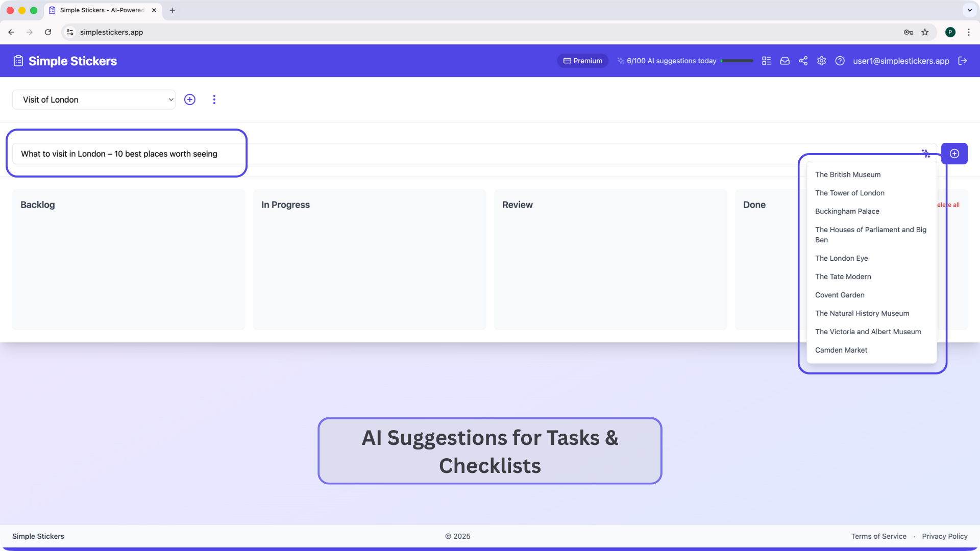
Task: Expand the browser tab list chevron
Action: pyautogui.click(x=969, y=10)
